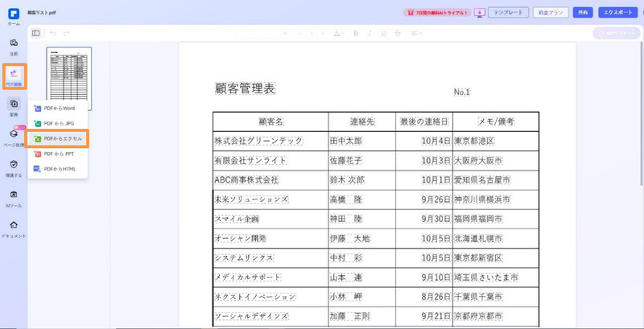The width and height of the screenshot is (644, 329).
Task: Decrease font size with minus button
Action: pos(300,33)
